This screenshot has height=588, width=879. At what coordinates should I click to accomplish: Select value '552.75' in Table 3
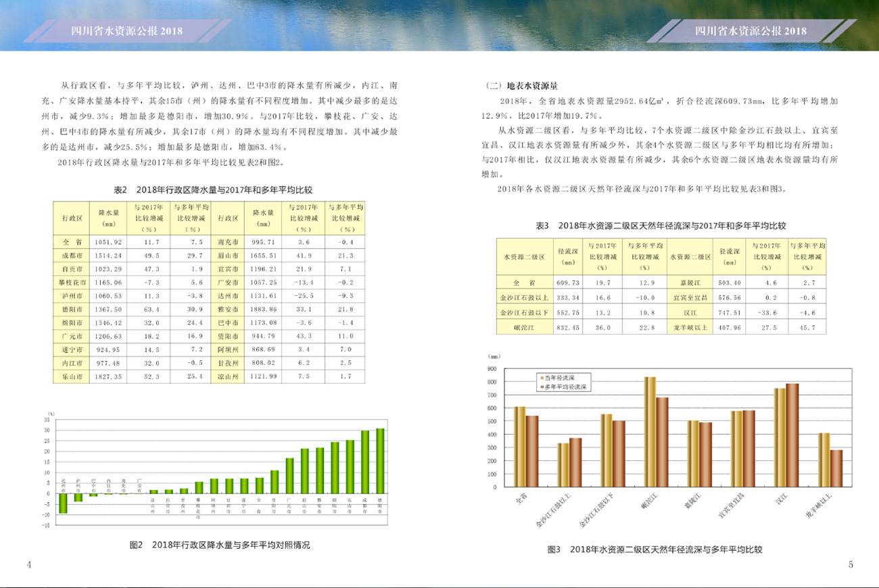click(568, 312)
